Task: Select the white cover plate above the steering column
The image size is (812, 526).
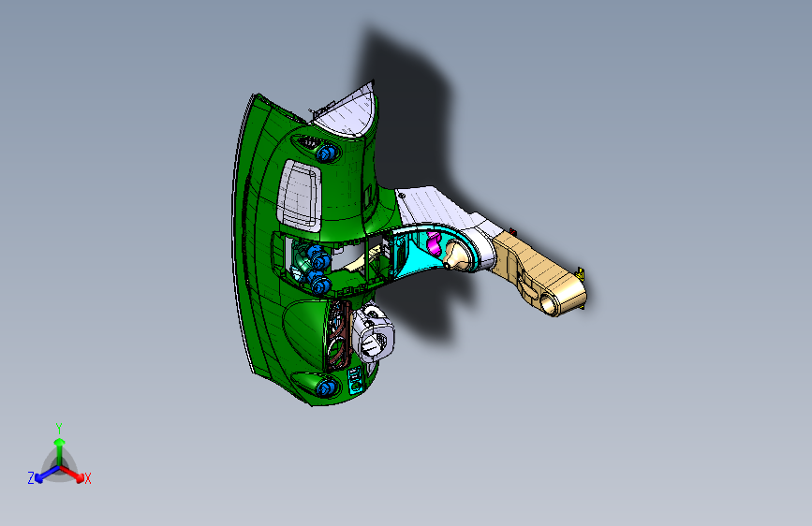Action: click(x=440, y=211)
